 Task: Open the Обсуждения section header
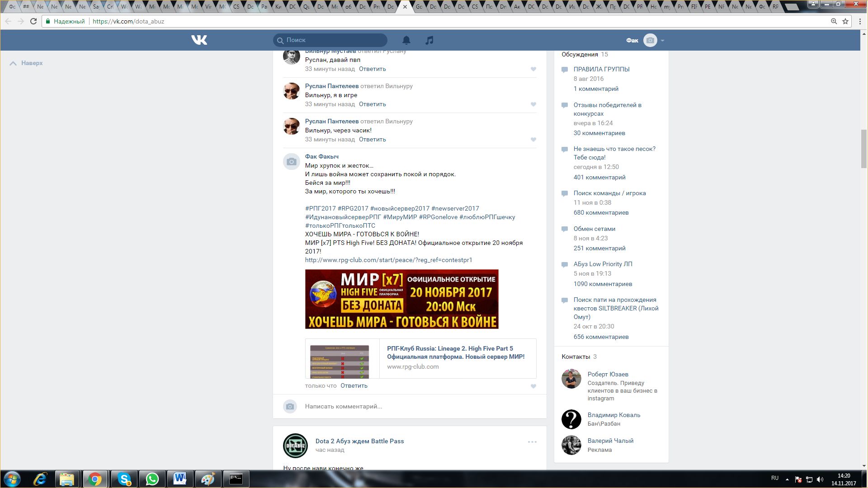coord(580,55)
